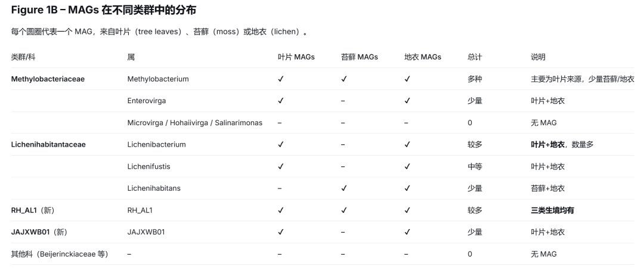
Task: Click the 苔藓 MAGs column header
Action: click(360, 57)
